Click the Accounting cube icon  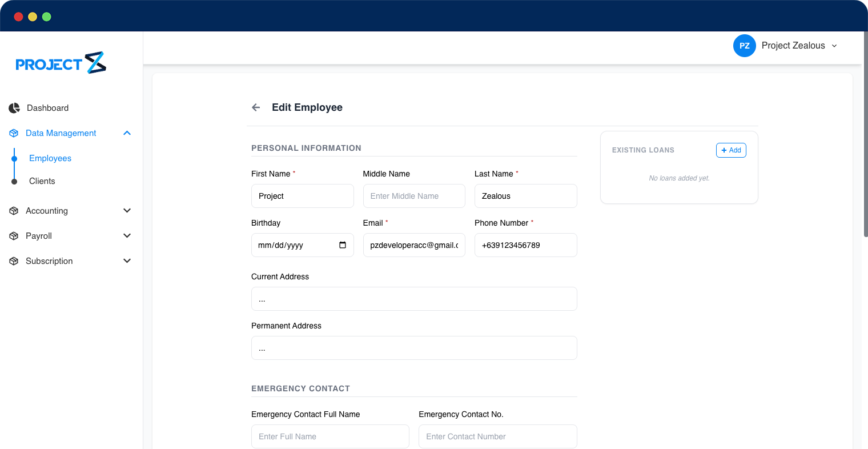coord(14,211)
